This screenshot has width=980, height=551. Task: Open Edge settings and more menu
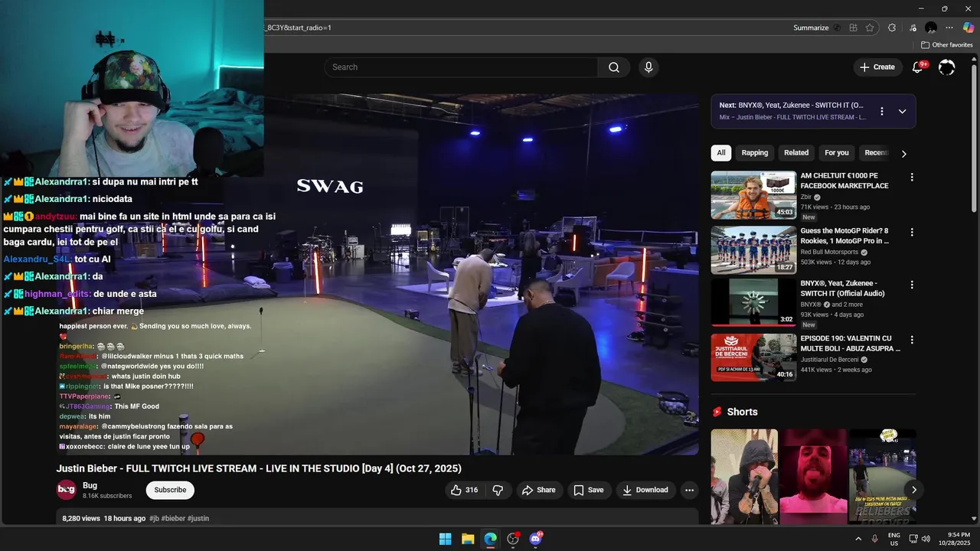[x=949, y=28]
